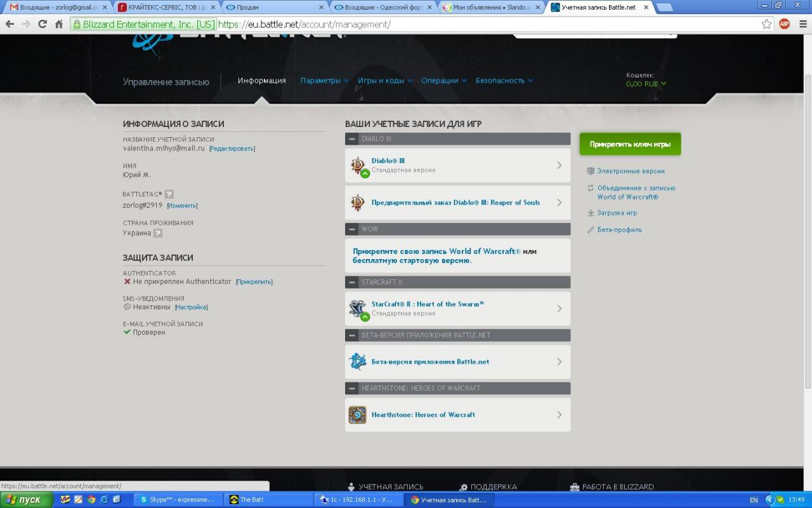
Task: Switch to the Продан browser tab
Action: coord(275,8)
